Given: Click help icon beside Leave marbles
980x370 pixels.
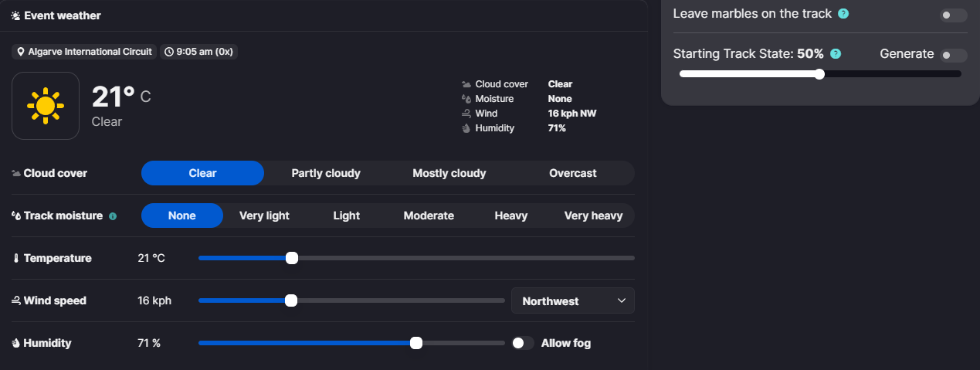Looking at the screenshot, I should click(843, 14).
